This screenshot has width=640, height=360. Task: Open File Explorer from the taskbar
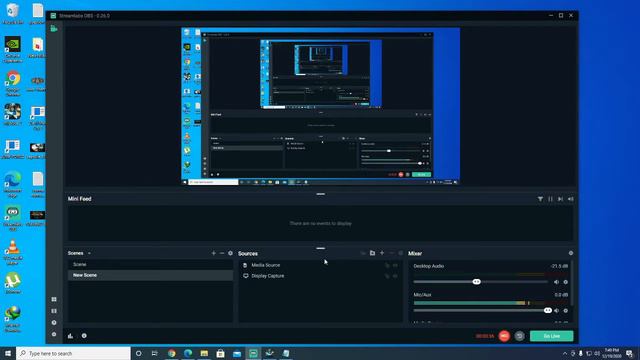204,353
